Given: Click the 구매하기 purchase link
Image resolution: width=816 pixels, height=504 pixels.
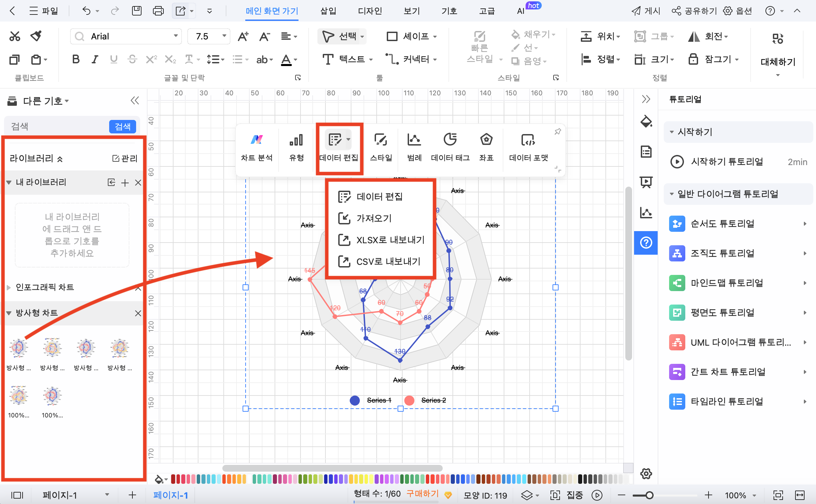Looking at the screenshot, I should point(422,494).
